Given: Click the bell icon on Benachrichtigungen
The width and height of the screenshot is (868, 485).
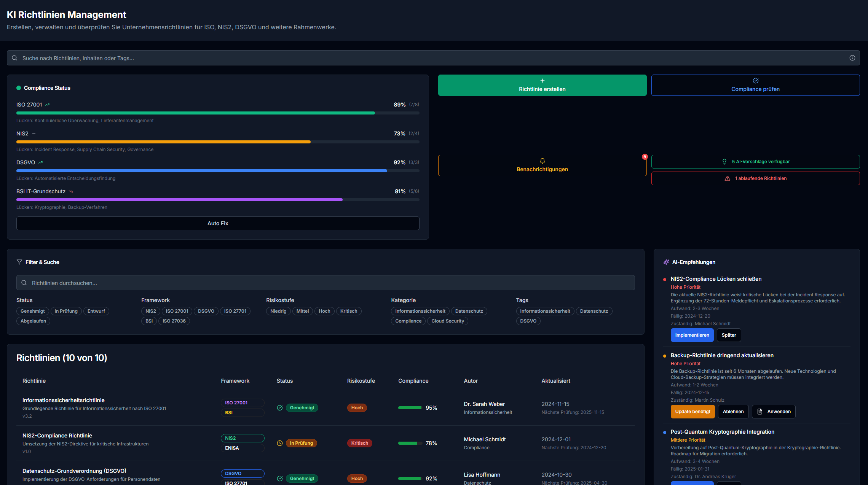Looking at the screenshot, I should click(542, 161).
